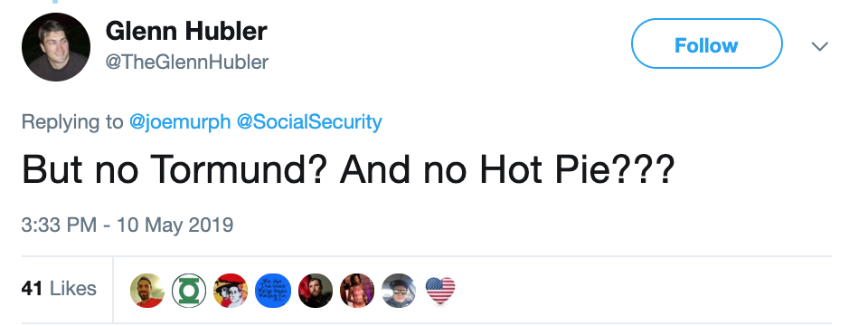Open liker avatar of bearded man with red background
868x326 pixels.
pos(315,291)
